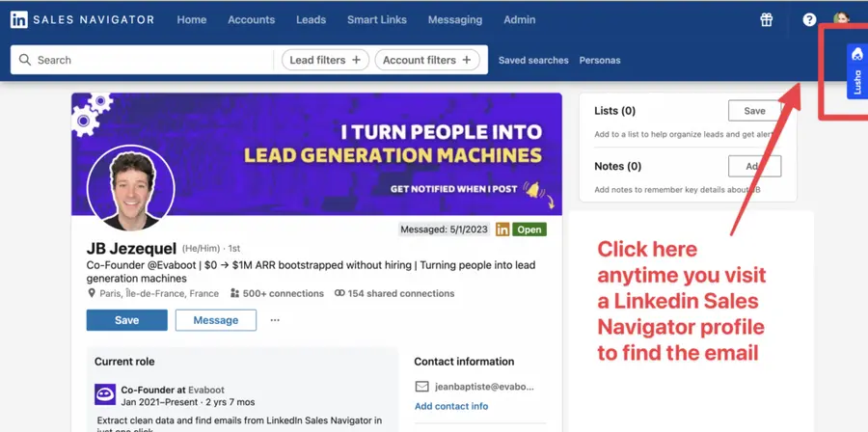Screen dimensions: 868x432
Task: Open the three-dot more actions menu
Action: click(x=275, y=320)
